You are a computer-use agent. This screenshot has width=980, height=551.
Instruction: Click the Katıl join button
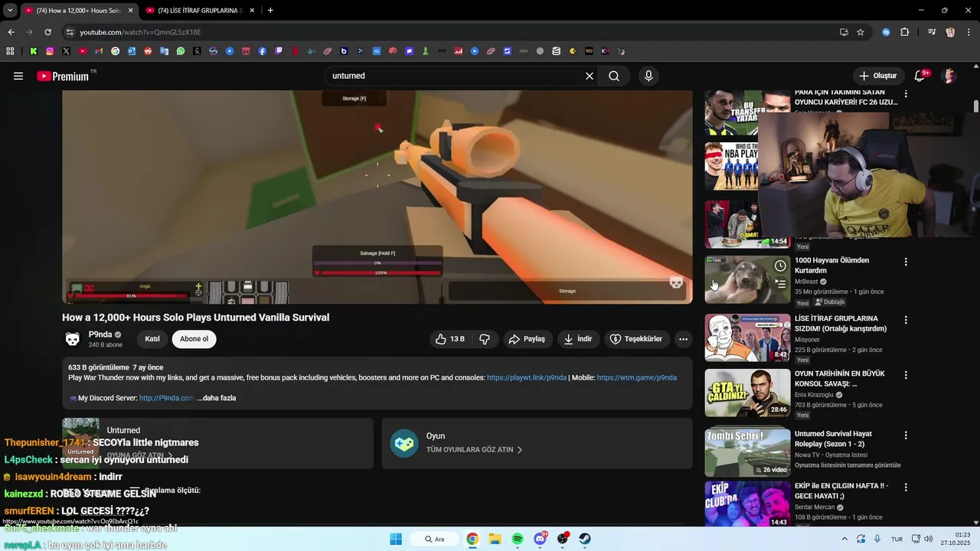[x=152, y=339]
